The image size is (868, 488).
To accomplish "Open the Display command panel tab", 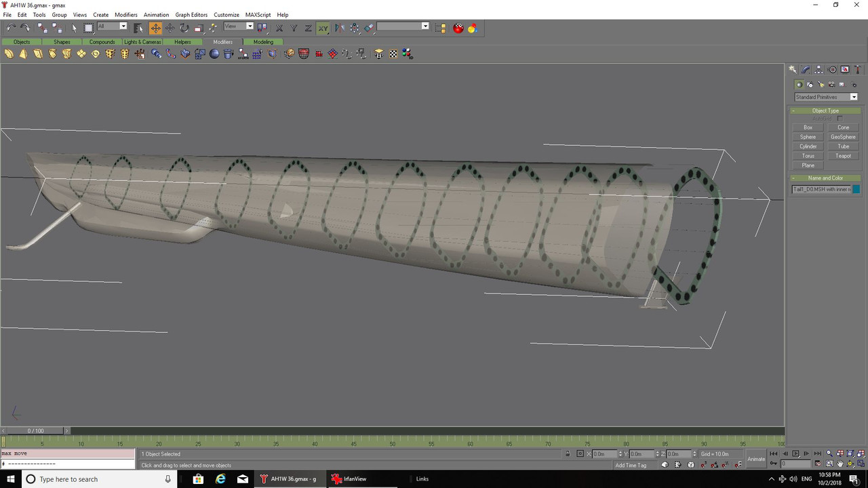I will point(845,70).
